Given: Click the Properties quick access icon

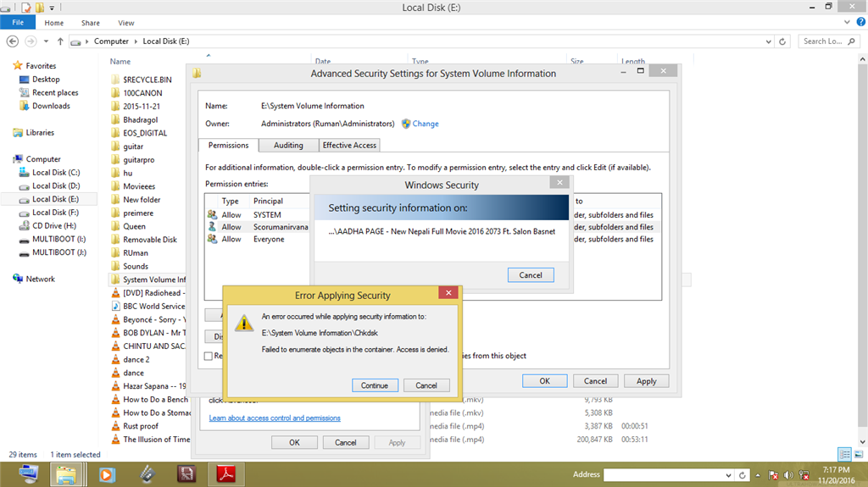Looking at the screenshot, I should tap(26, 8).
